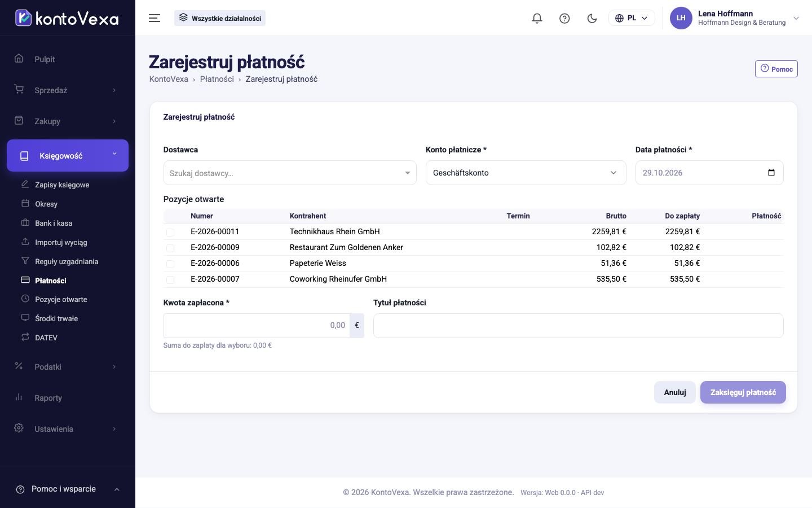Collapse the Księgowość section chevron

114,154
